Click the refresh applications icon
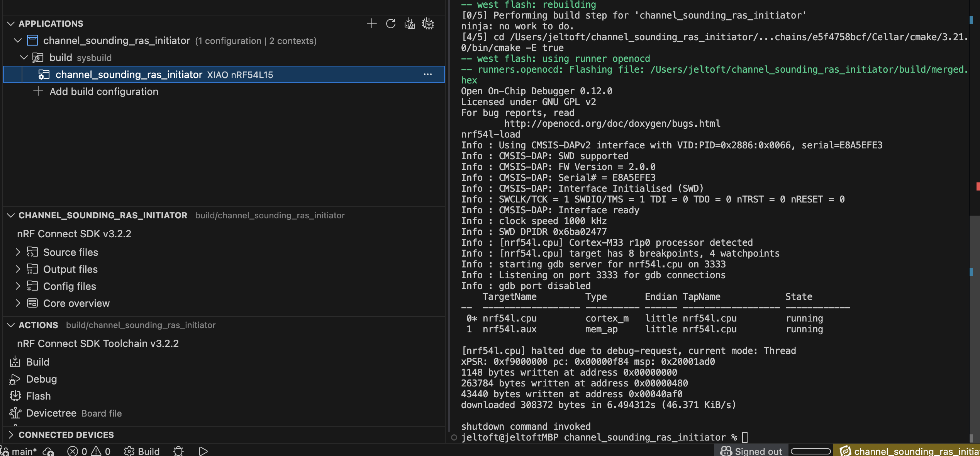Screen dimensions: 980x456 pos(390,24)
